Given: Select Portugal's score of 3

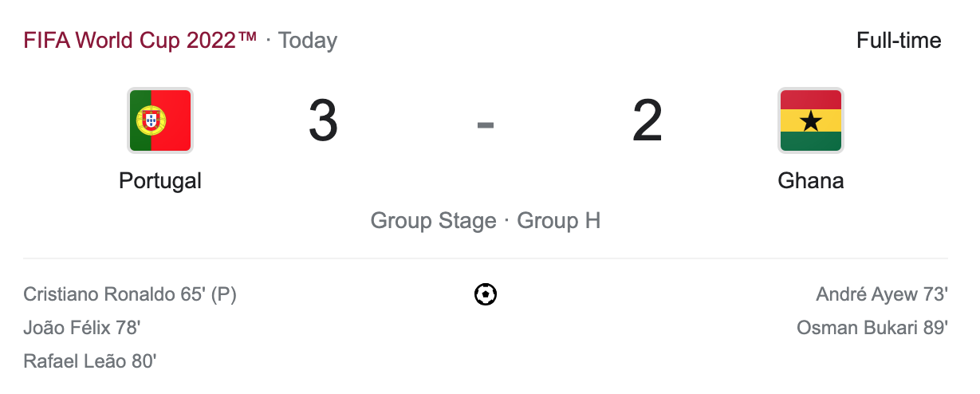Looking at the screenshot, I should [x=323, y=122].
